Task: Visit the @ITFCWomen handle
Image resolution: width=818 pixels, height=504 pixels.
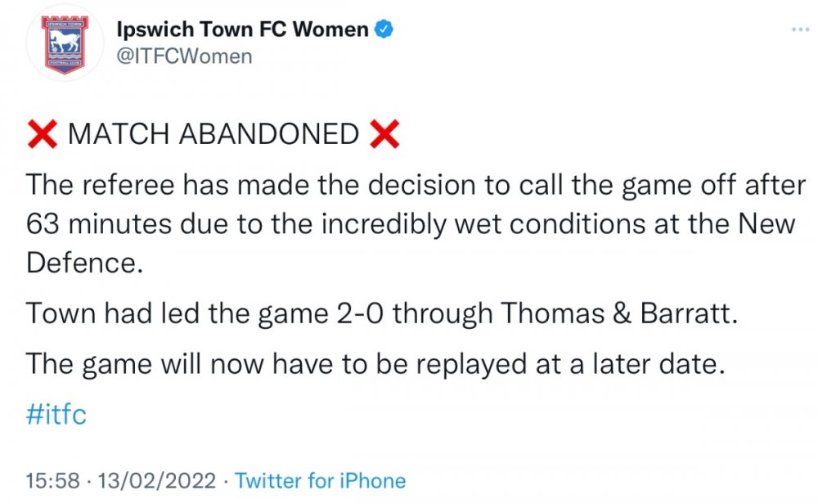Action: click(186, 56)
